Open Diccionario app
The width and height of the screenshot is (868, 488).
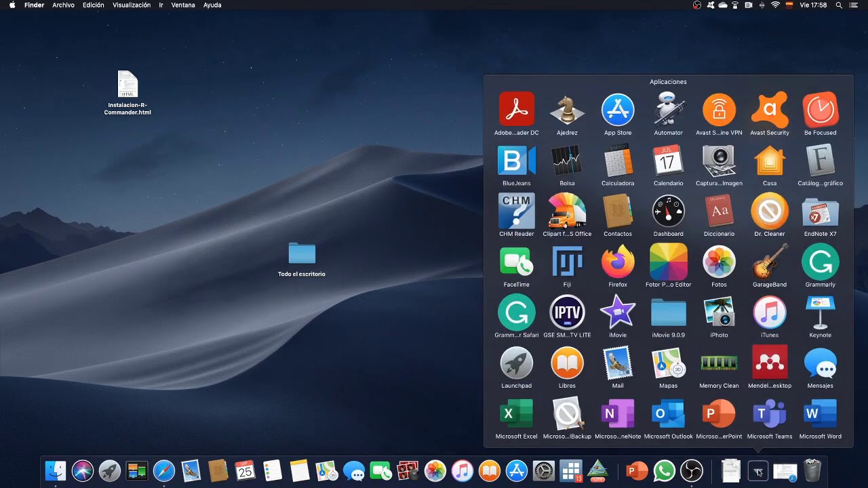pyautogui.click(x=719, y=211)
